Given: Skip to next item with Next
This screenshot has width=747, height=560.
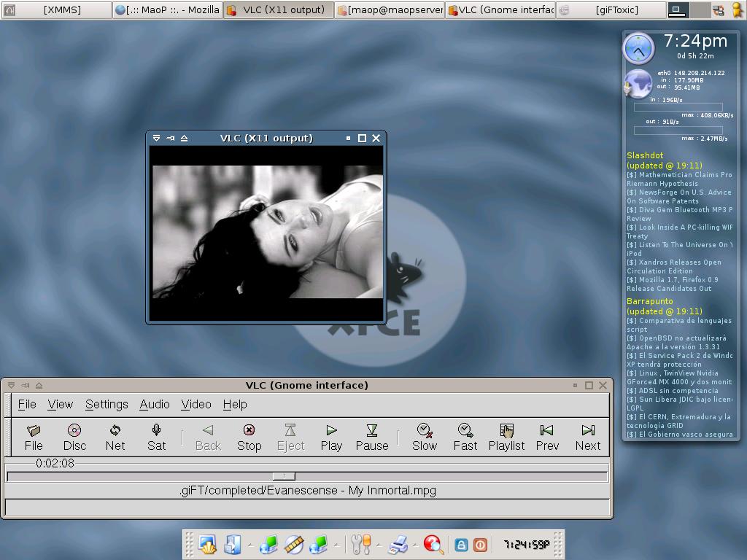Looking at the screenshot, I should coord(588,437).
